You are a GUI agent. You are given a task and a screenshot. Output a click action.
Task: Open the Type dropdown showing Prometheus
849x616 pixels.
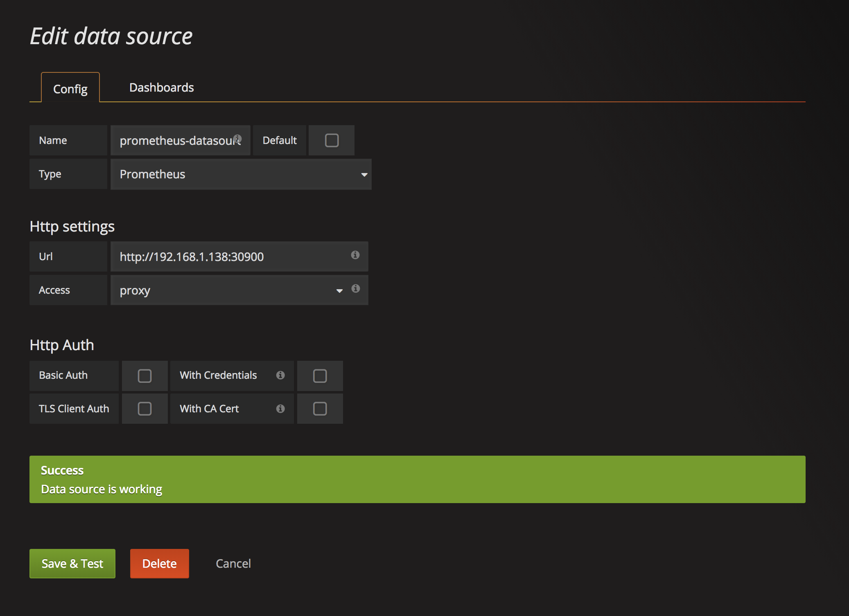[241, 174]
